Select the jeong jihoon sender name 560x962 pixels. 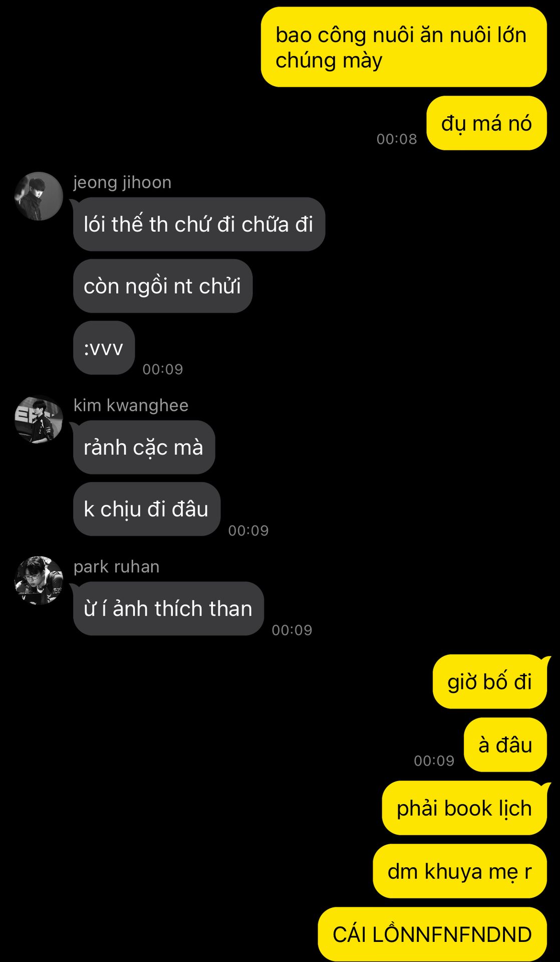(122, 182)
